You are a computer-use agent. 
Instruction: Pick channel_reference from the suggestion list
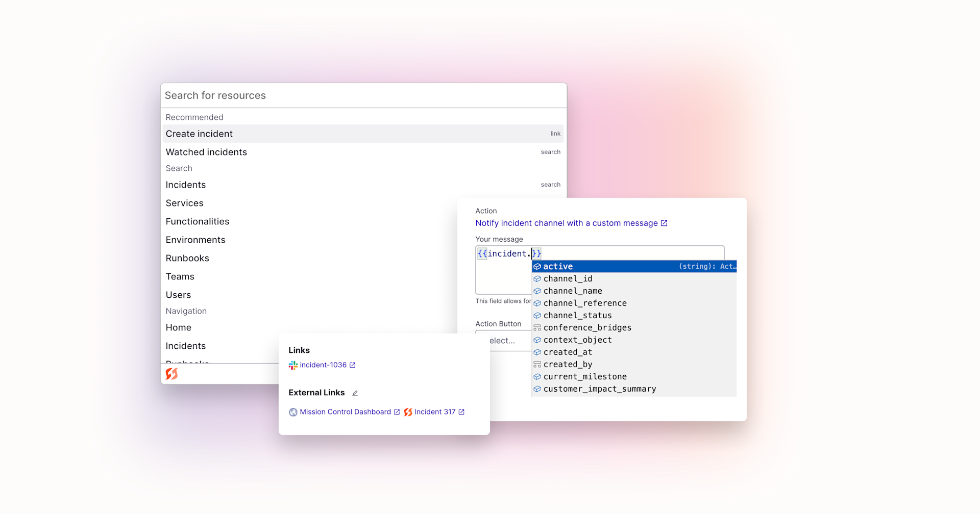click(634, 303)
